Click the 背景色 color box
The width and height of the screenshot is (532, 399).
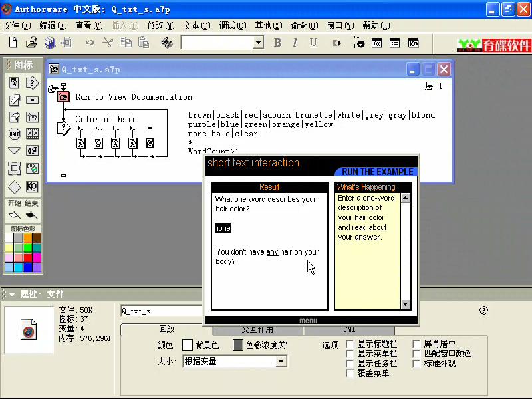tap(188, 345)
